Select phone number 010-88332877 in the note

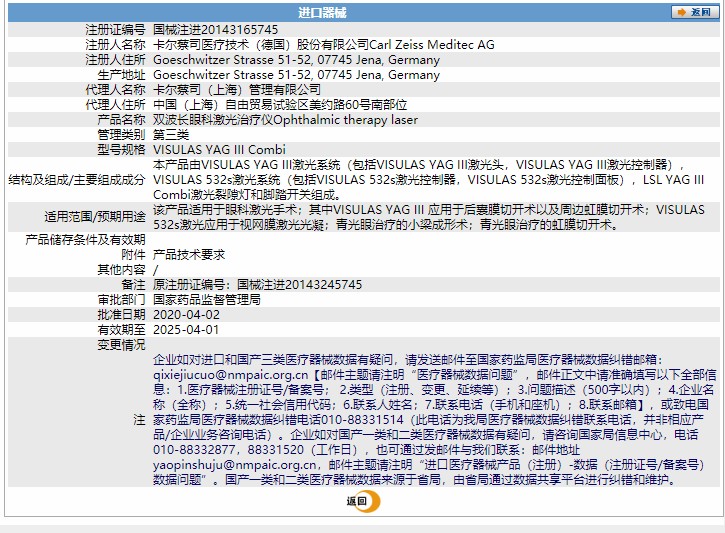(194, 450)
